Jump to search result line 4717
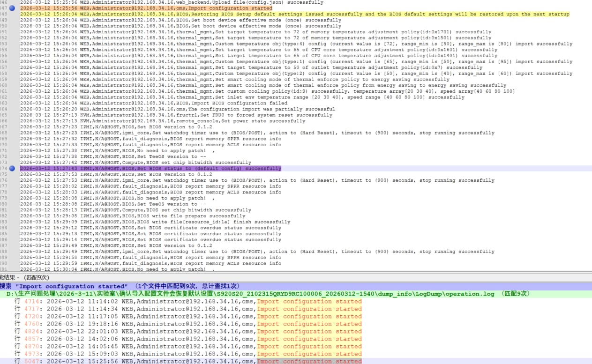 click(x=187, y=309)
